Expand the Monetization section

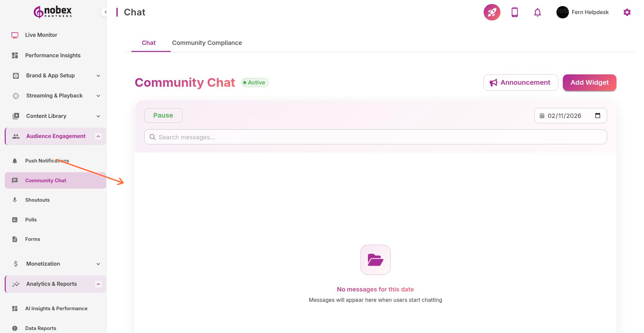(98, 264)
